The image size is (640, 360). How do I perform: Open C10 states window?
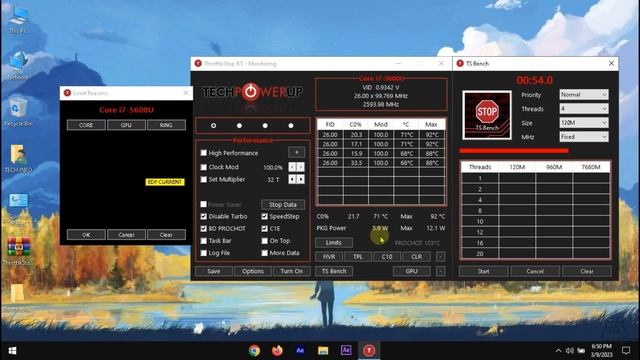[x=387, y=257]
